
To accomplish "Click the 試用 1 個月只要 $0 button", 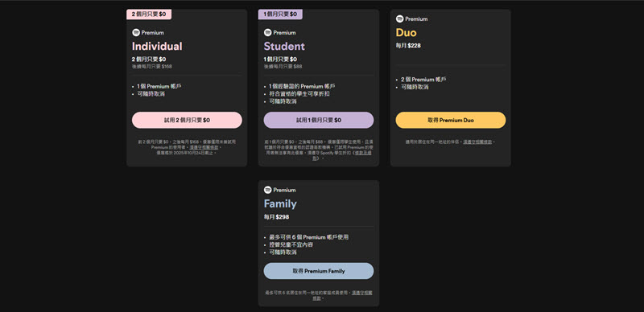I will [x=319, y=121].
